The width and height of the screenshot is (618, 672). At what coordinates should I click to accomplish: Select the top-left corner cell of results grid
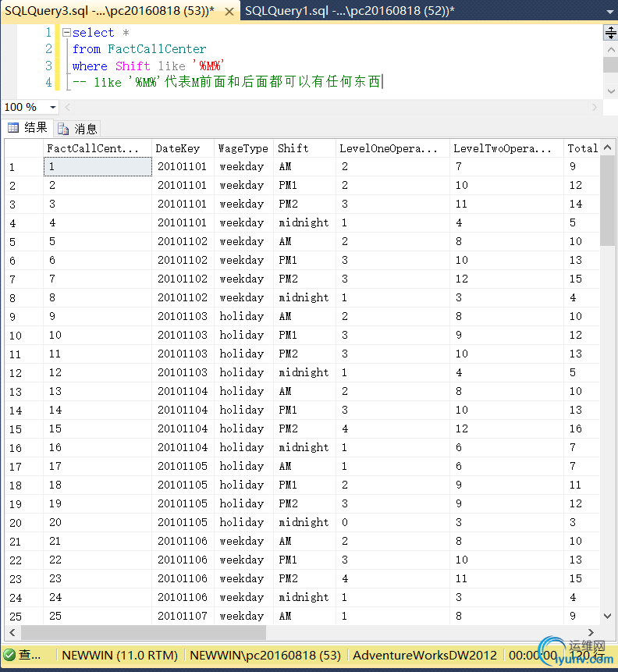pyautogui.click(x=24, y=148)
